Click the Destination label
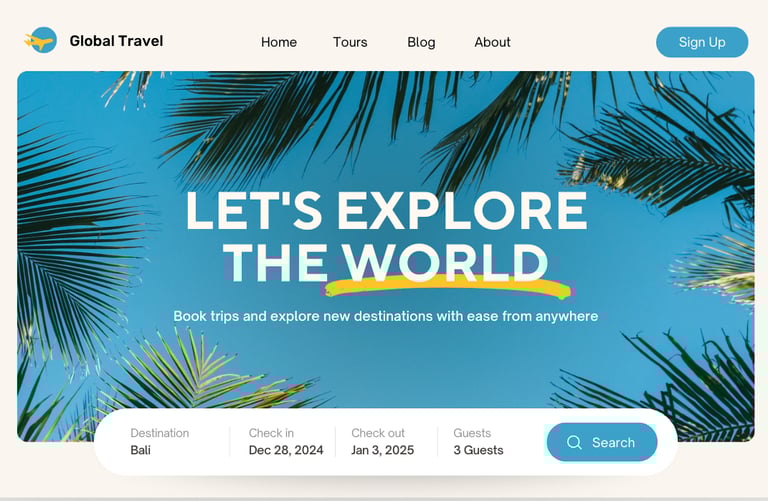 (160, 433)
